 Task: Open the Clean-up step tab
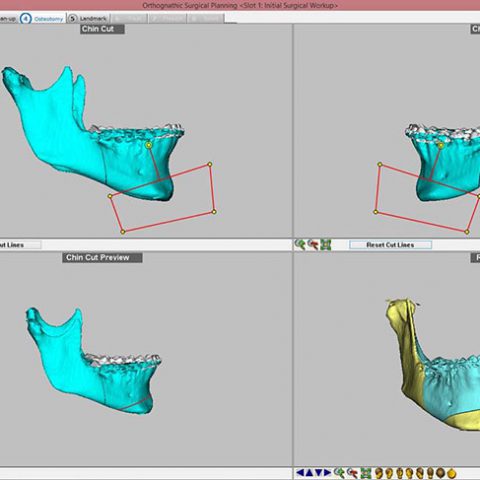coord(8,19)
